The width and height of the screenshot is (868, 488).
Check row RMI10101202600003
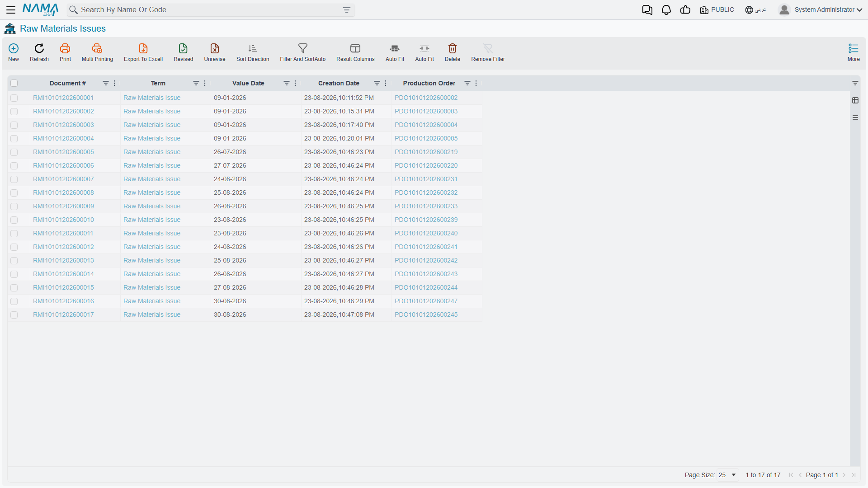coord(14,125)
